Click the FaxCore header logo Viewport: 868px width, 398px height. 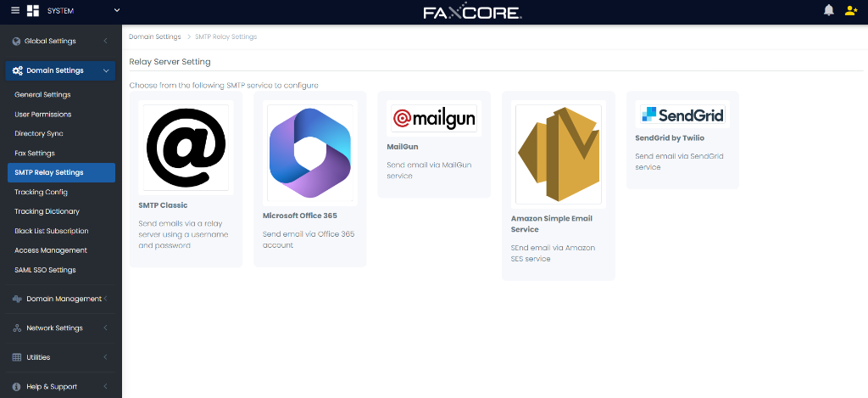pyautogui.click(x=473, y=12)
